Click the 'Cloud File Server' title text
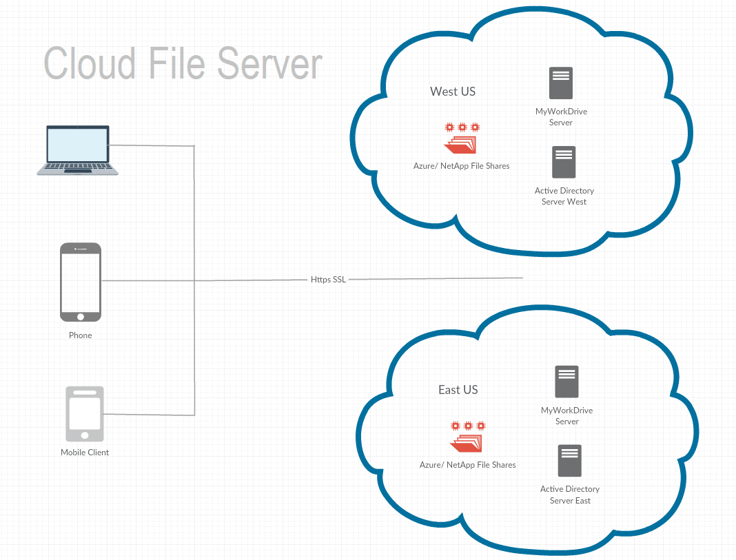Image resolution: width=736 pixels, height=560 pixels. point(183,63)
